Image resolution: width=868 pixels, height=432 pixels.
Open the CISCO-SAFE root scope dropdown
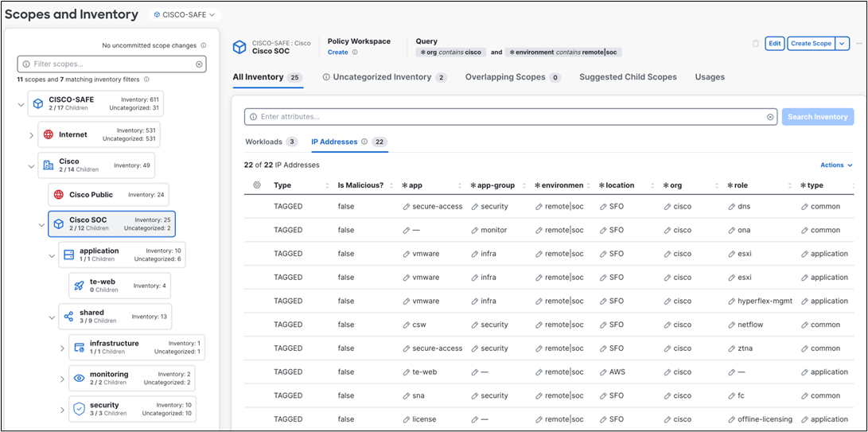pyautogui.click(x=185, y=14)
